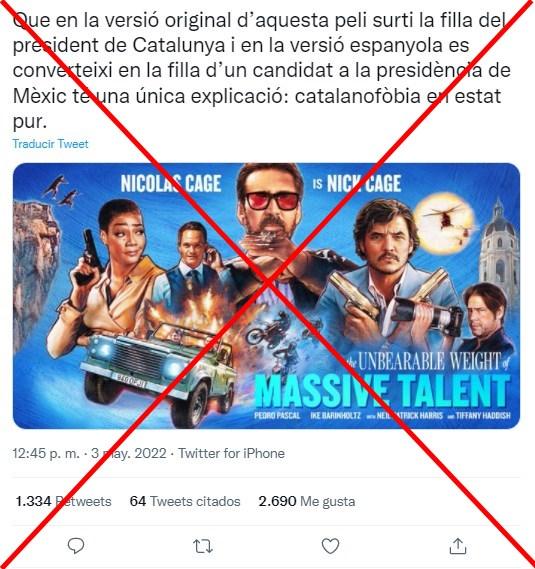535x569 pixels.
Task: Click the Twitter for iPhone source label
Action: pyautogui.click(x=231, y=453)
